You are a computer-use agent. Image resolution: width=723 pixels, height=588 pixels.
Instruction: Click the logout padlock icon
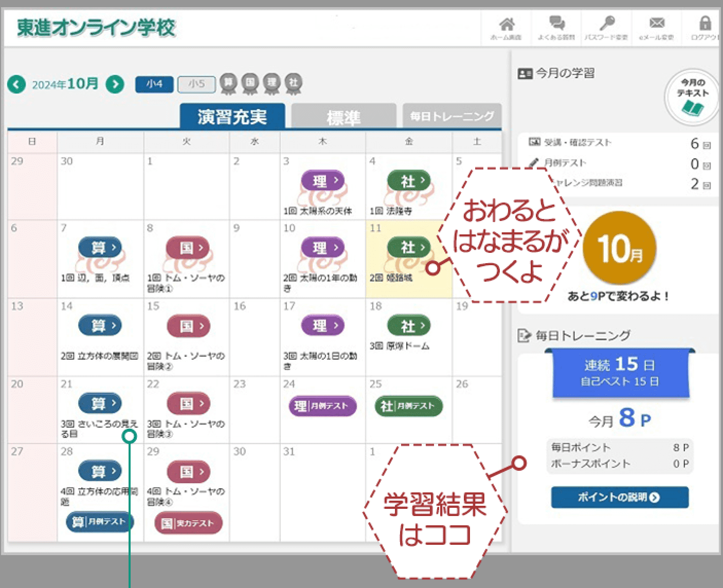705,26
